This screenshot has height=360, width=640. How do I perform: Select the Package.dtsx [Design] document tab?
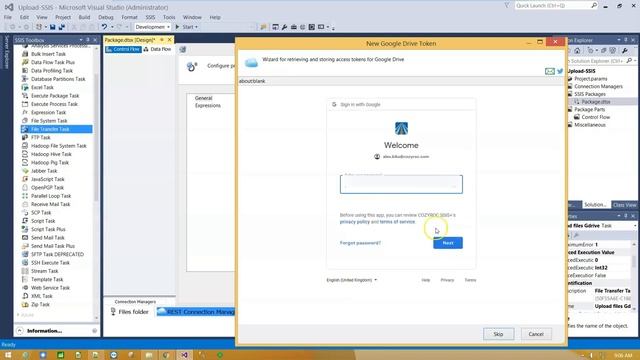[130, 40]
